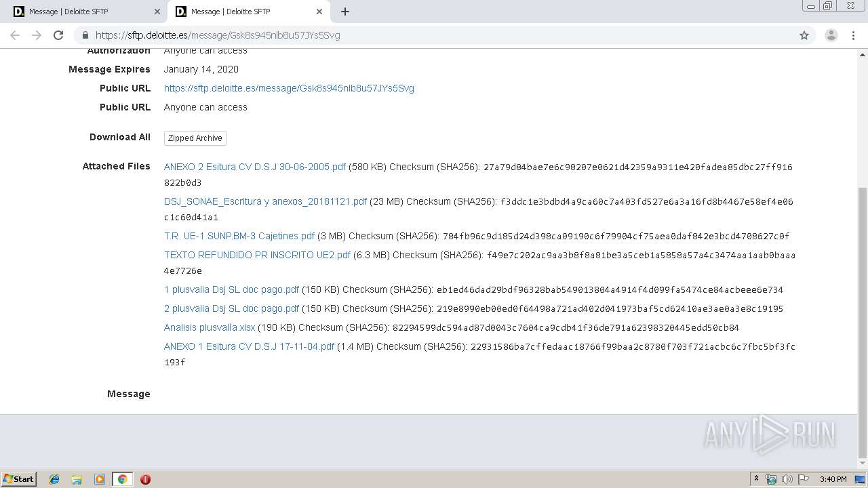Click the (190 KB) file size text
868x488 pixels.
277,327
